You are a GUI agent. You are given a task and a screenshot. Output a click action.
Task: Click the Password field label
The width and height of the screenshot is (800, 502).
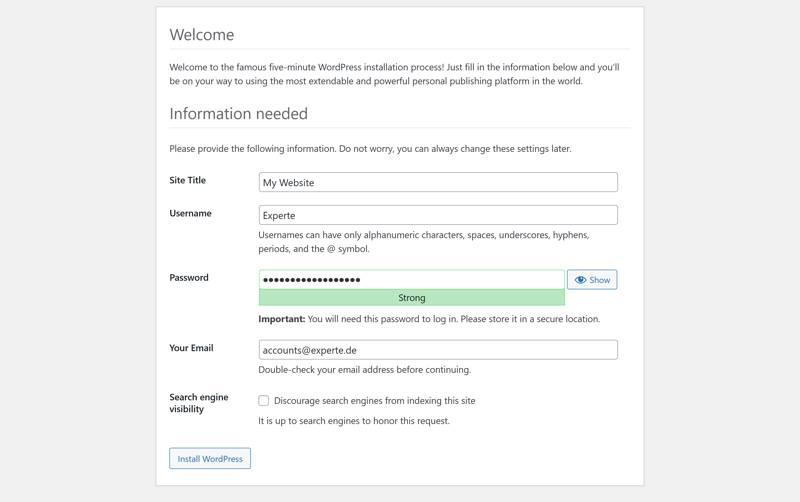[x=189, y=278]
